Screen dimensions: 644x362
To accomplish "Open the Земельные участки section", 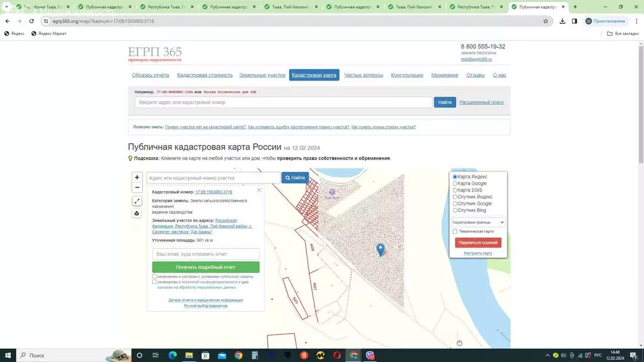I will click(x=262, y=75).
